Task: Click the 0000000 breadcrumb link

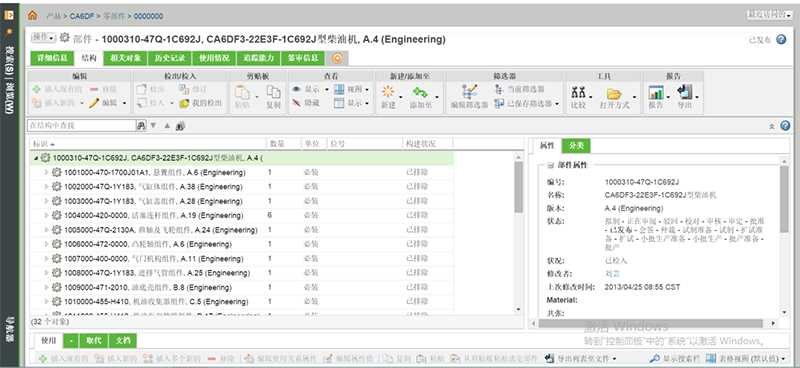Action: 148,16
